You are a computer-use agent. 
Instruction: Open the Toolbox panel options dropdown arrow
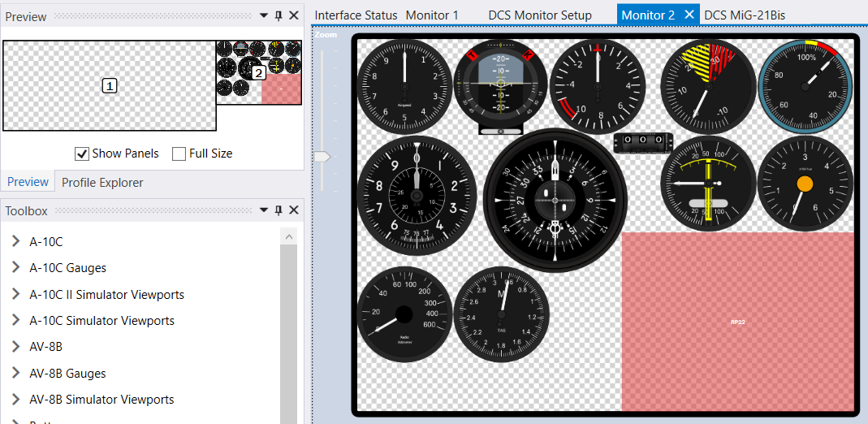pos(264,210)
